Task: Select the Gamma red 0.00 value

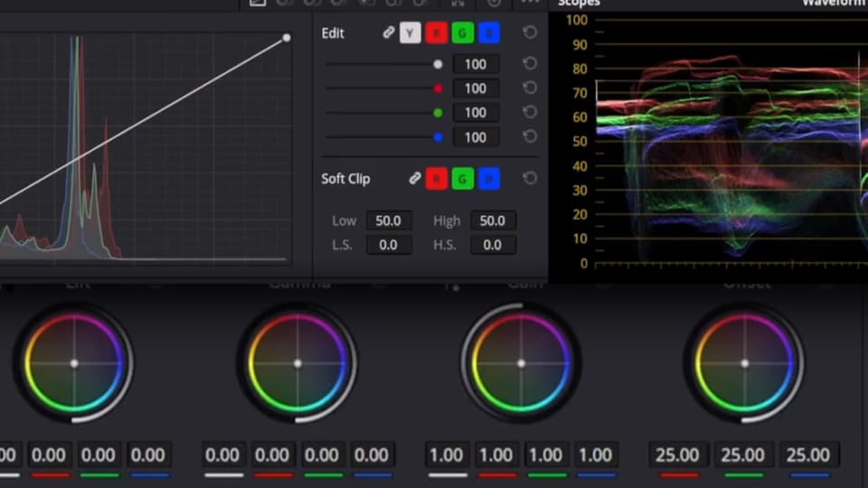Action: [x=272, y=455]
